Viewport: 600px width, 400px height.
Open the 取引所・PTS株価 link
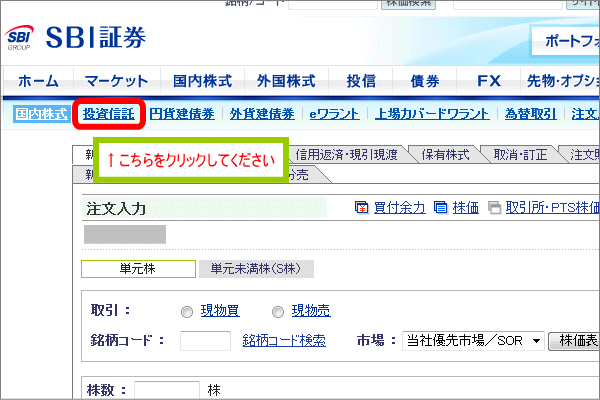point(552,207)
